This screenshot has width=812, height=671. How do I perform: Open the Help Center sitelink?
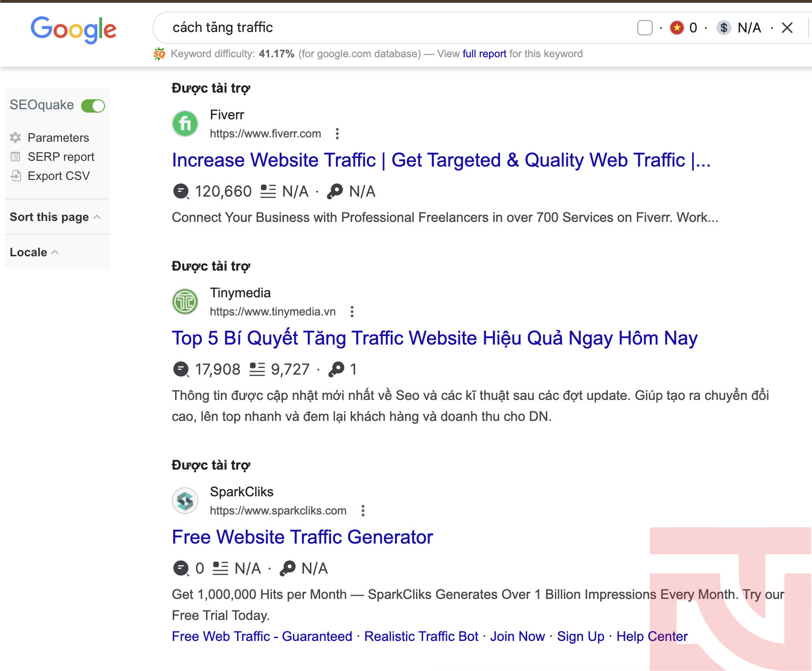652,636
